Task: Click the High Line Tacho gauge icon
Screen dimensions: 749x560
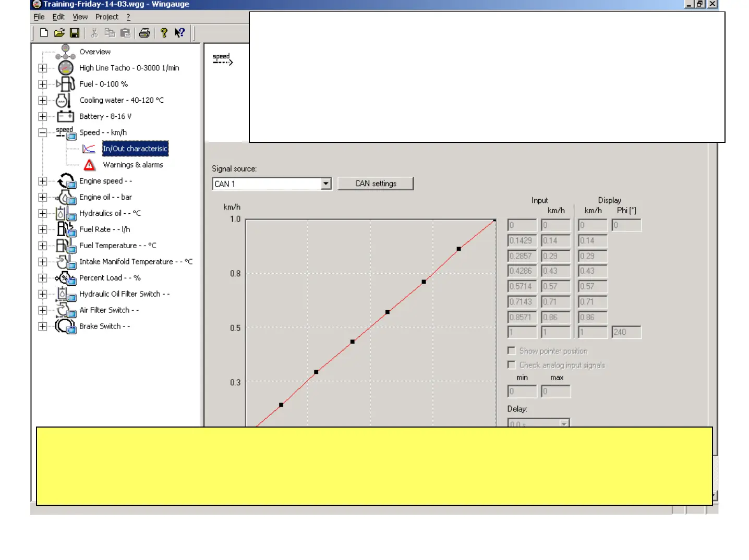Action: [65, 68]
